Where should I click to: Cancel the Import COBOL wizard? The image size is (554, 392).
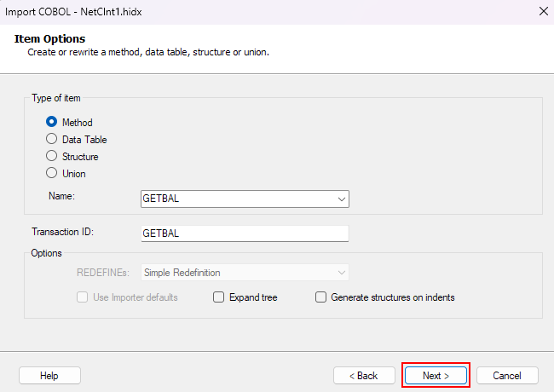click(x=507, y=375)
